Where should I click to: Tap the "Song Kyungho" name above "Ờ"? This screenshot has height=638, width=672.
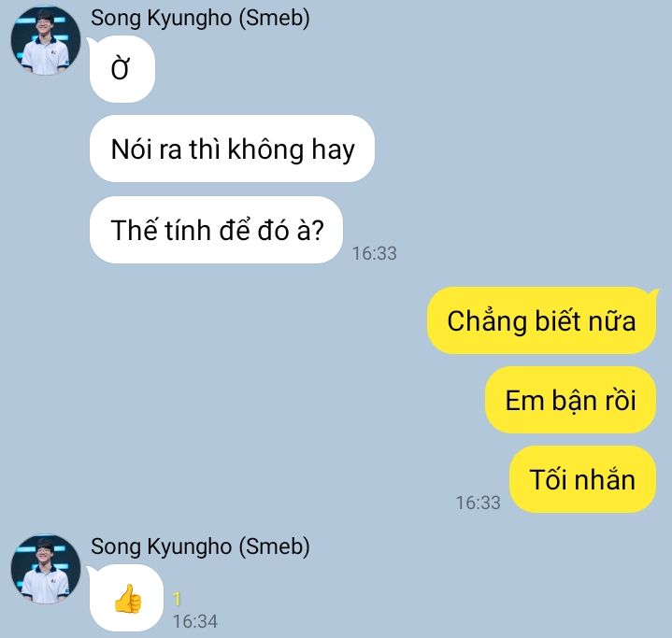pos(161,19)
